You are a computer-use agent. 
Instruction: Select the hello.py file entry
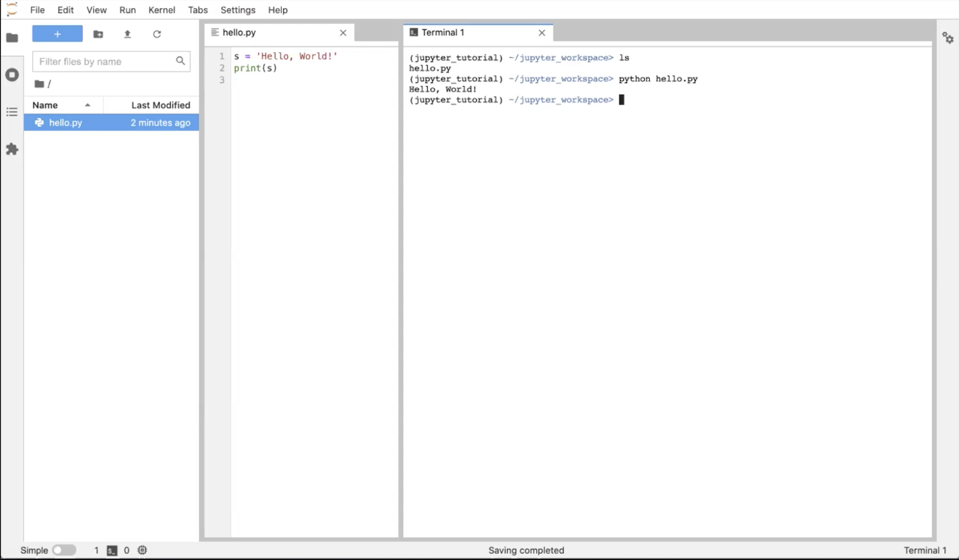[x=66, y=123]
